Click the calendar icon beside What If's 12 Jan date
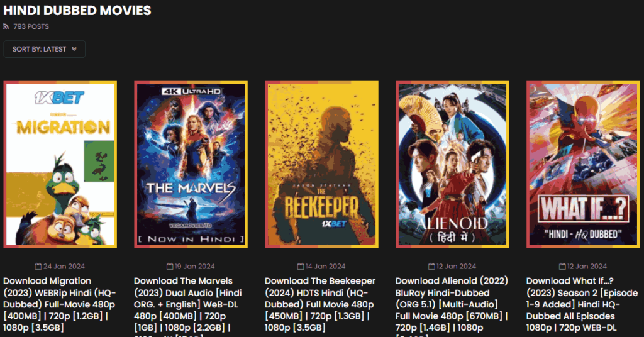 click(562, 267)
